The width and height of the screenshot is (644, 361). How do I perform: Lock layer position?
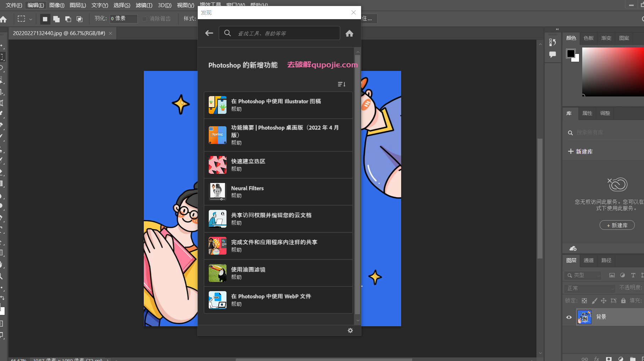[x=604, y=301]
